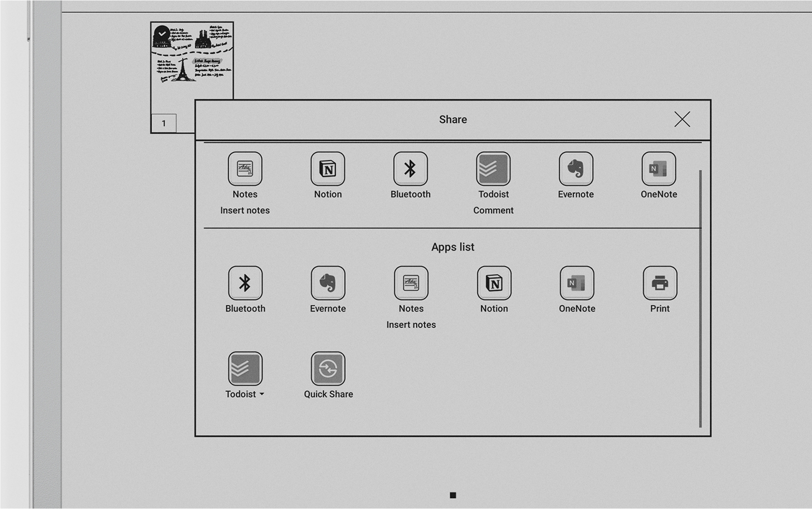
Task: Select Notion in the Apps list
Action: pos(494,282)
